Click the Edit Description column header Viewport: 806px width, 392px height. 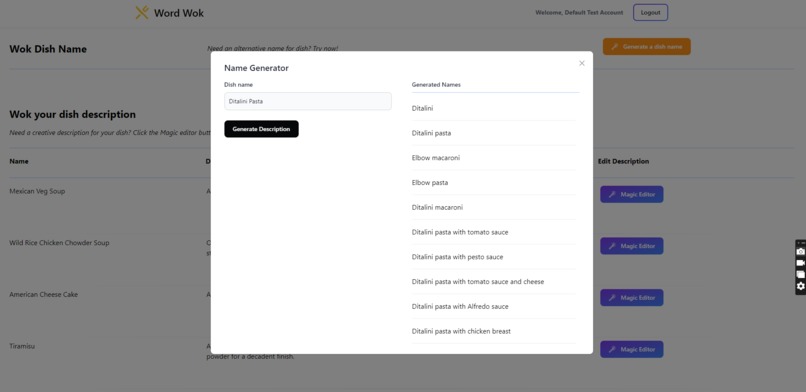tap(624, 161)
